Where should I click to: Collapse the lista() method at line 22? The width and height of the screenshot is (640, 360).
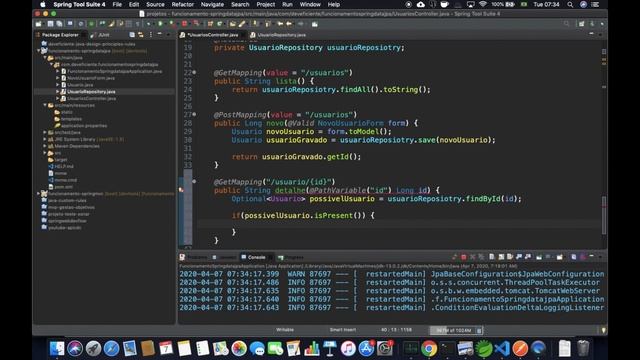click(194, 73)
